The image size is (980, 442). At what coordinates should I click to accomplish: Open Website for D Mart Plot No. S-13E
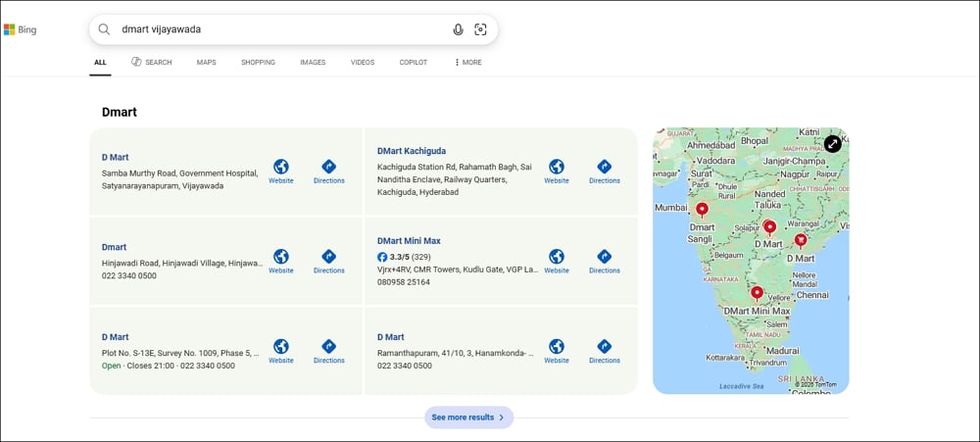(281, 352)
